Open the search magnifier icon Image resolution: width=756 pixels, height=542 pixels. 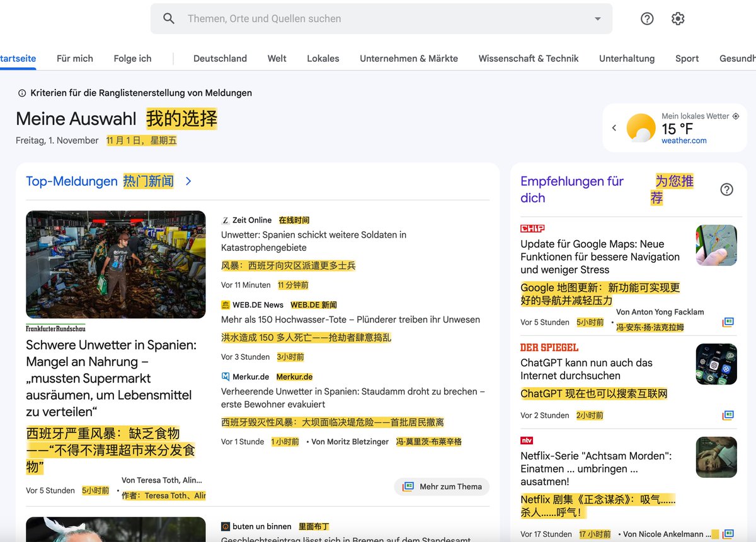pyautogui.click(x=168, y=18)
